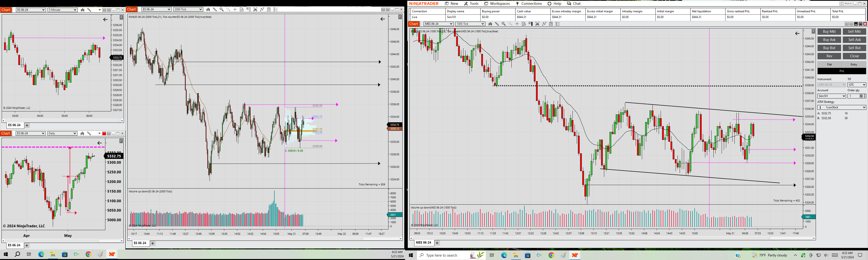Show data box in ES 2000 Tick chart

[x=242, y=9]
